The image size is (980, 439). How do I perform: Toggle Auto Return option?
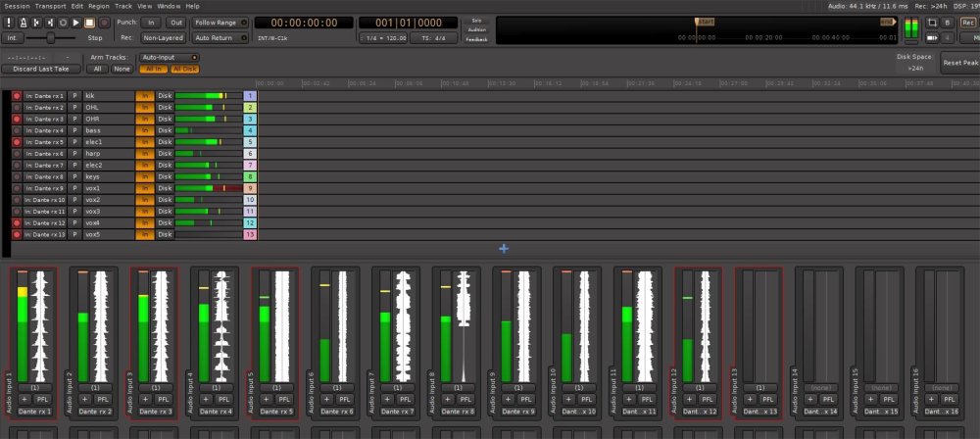pyautogui.click(x=220, y=37)
